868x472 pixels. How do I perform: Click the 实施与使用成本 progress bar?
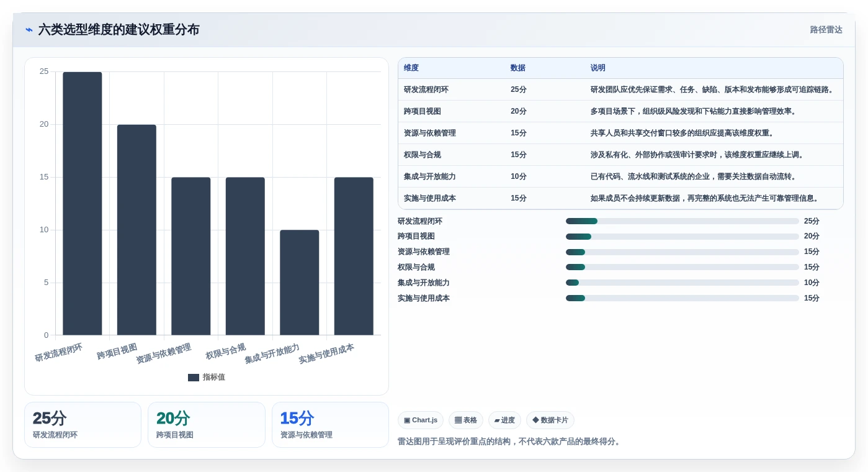682,298
